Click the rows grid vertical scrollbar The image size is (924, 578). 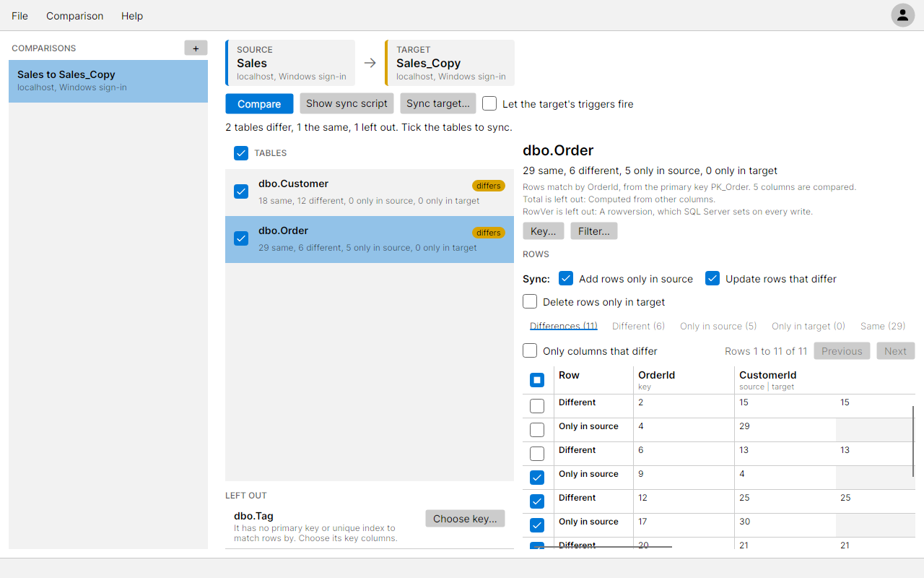coord(913,441)
